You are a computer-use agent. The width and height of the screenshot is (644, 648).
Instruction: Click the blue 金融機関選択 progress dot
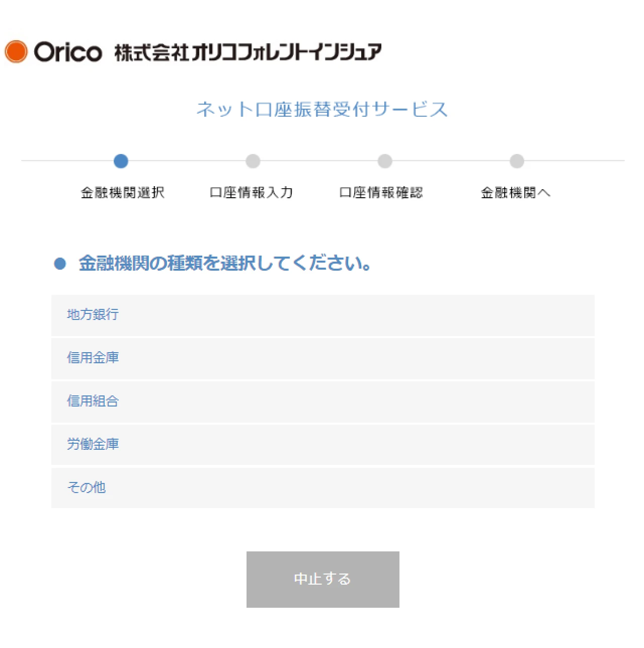[x=121, y=161]
